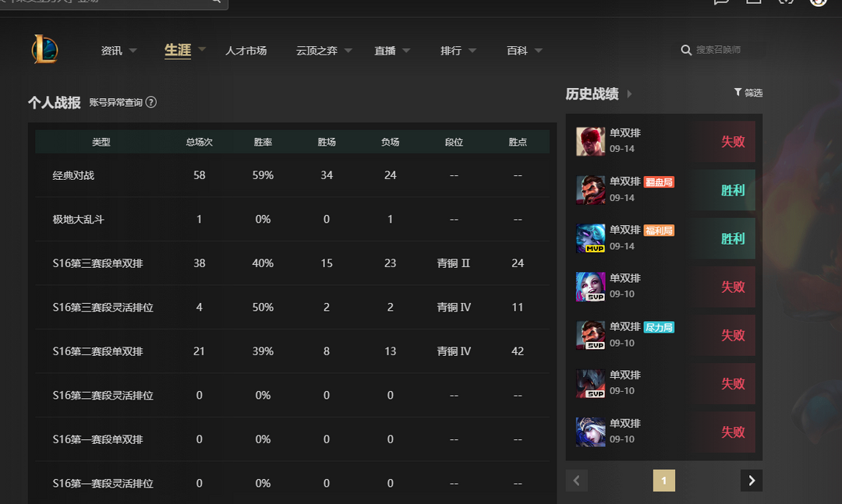Click the 负场 column header

(x=391, y=142)
